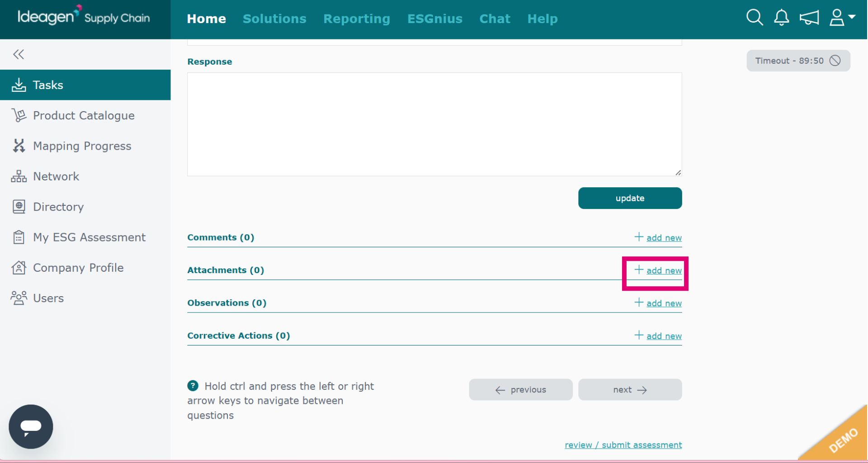Viewport: 868px width, 463px height.
Task: Click the Corrective Actions (0) heading
Action: [x=239, y=335]
